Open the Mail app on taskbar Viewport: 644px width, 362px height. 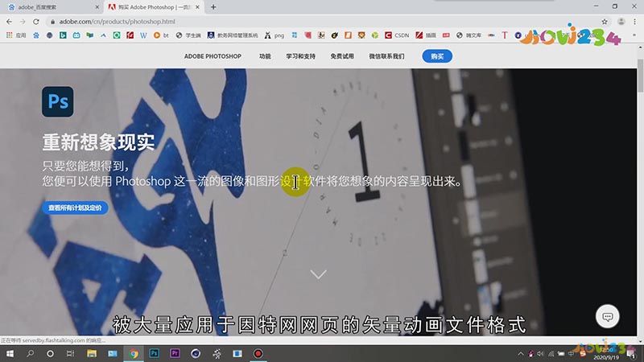(x=113, y=353)
